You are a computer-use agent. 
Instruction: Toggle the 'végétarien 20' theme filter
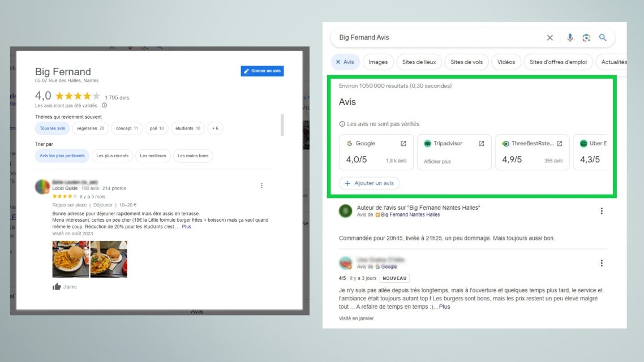click(x=91, y=128)
